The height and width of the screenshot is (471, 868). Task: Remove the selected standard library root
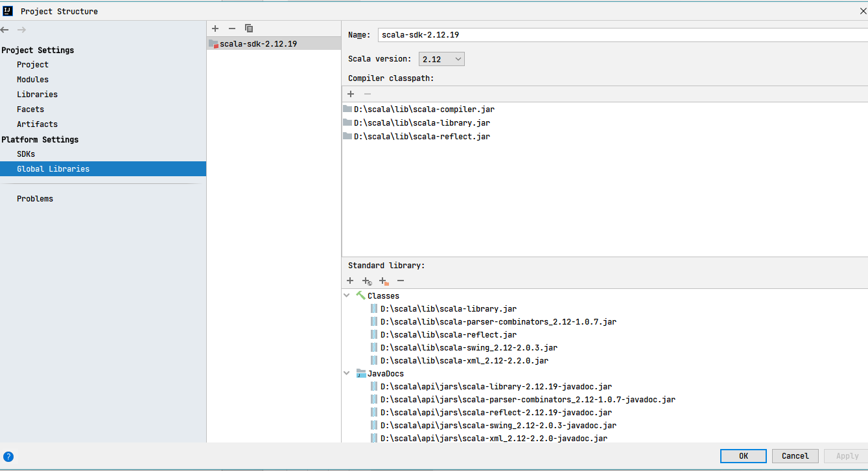(x=401, y=281)
